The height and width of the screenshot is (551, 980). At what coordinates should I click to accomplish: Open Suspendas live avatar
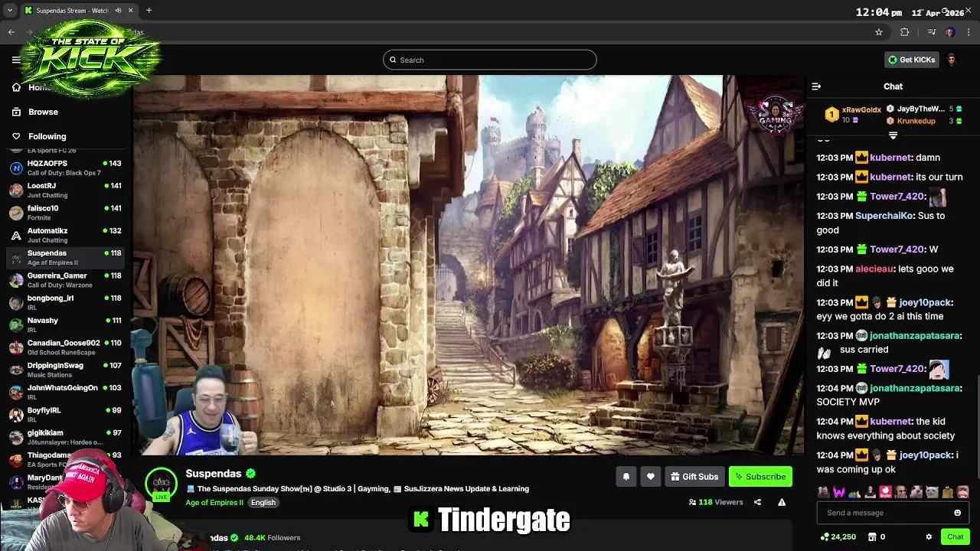(x=161, y=484)
